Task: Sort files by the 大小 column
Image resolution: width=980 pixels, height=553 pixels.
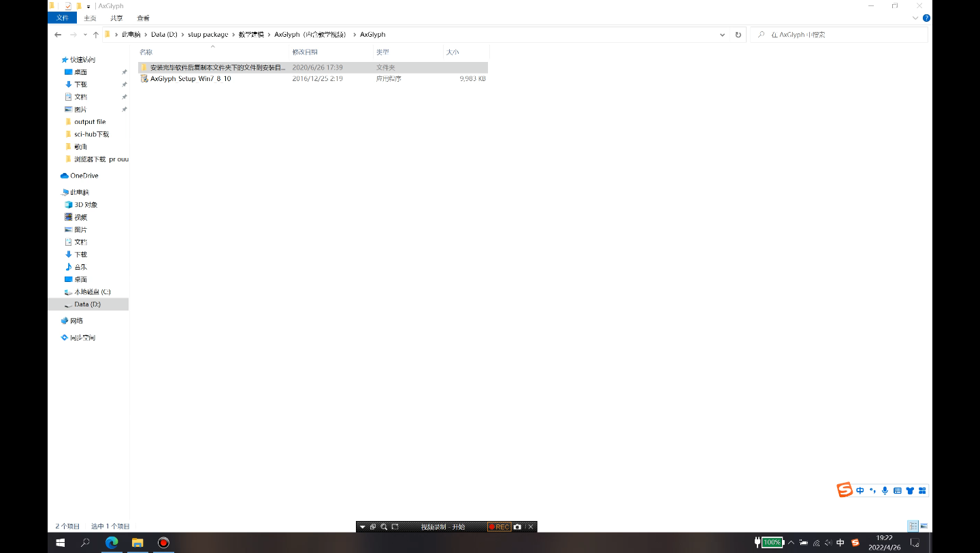Action: pyautogui.click(x=453, y=52)
